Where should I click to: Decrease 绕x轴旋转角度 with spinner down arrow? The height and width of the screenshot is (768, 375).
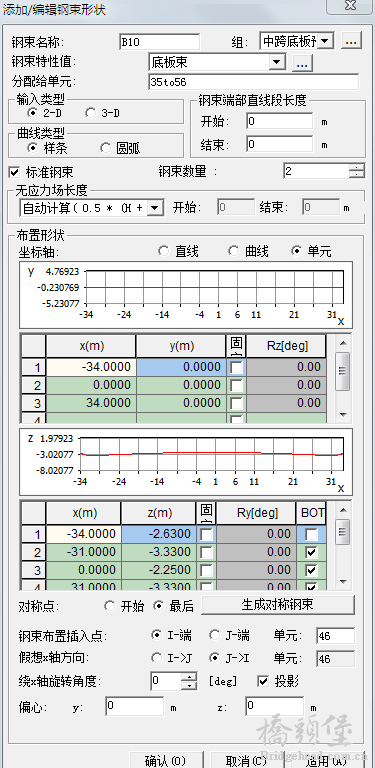tap(188, 685)
